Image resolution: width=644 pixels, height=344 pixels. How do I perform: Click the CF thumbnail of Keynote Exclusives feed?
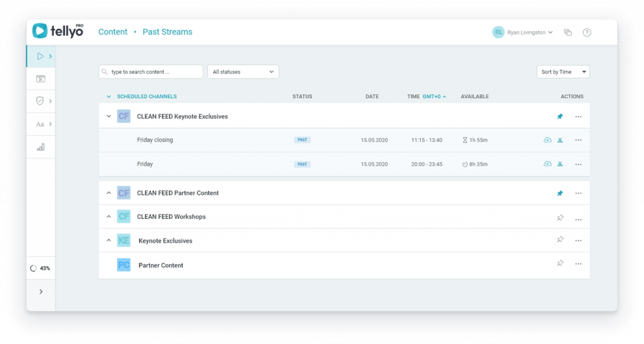click(x=124, y=116)
